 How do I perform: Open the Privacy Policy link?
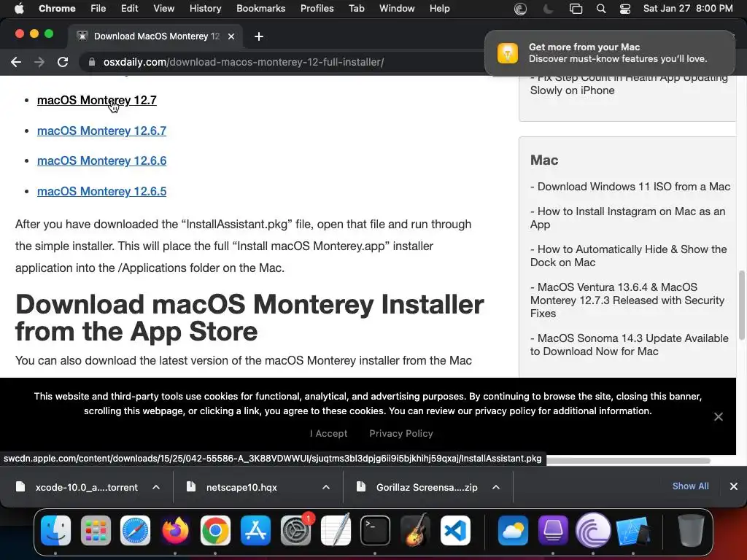(401, 433)
